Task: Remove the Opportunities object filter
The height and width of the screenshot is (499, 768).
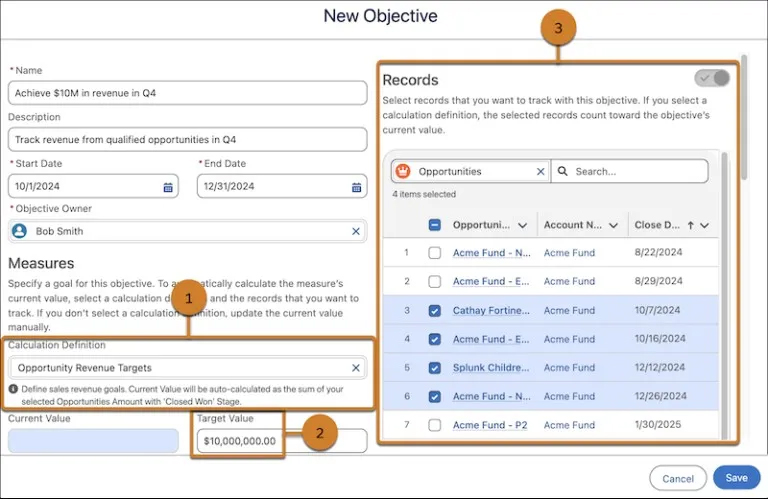Action: (x=540, y=171)
